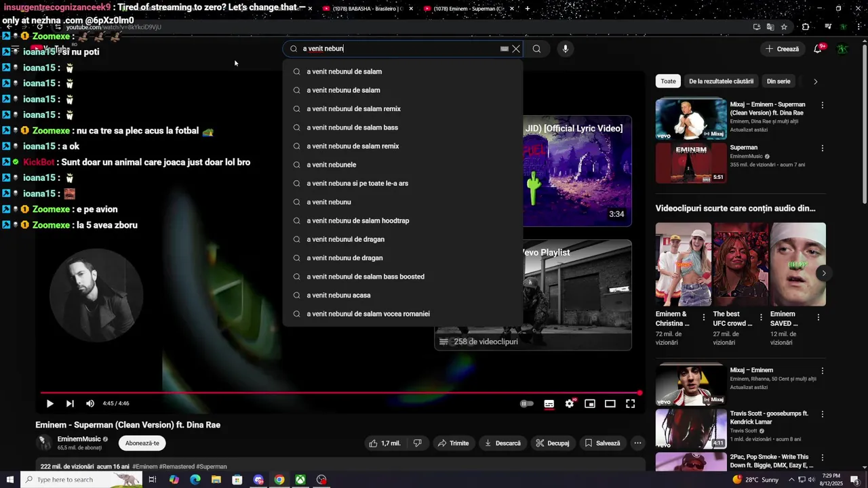Dislike the video
868x488 pixels.
(x=418, y=443)
